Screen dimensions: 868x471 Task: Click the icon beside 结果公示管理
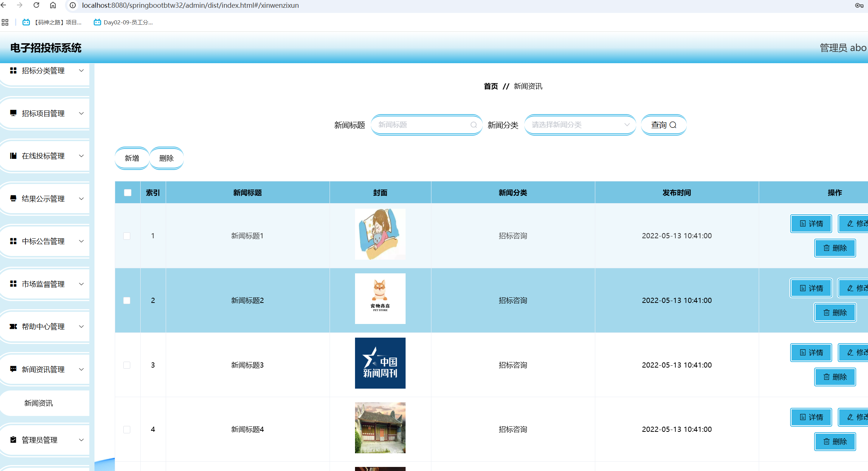pyautogui.click(x=13, y=198)
